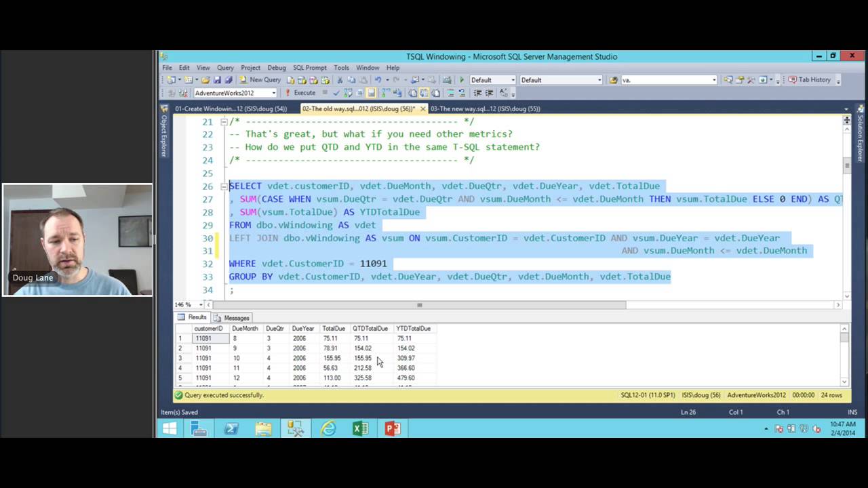Close the 02-The old way.sql tab
Viewport: 868px width, 488px height.
click(423, 108)
